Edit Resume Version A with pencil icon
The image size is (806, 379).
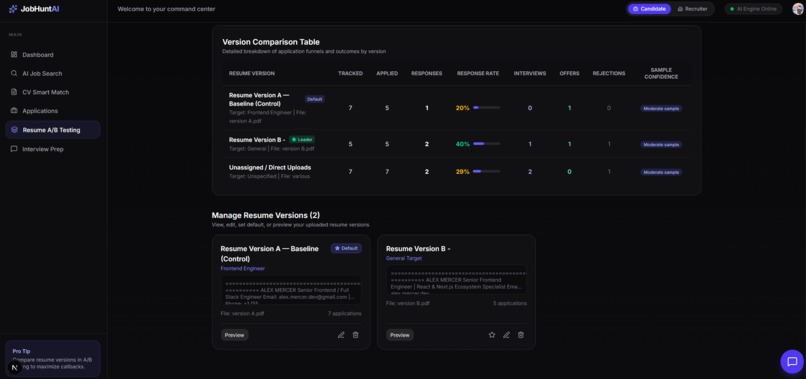click(341, 335)
